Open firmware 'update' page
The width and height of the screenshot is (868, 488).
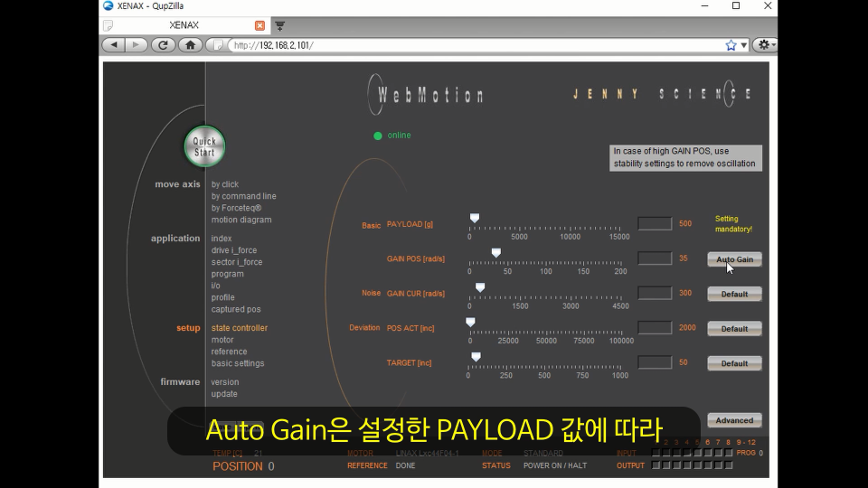pyautogui.click(x=224, y=394)
